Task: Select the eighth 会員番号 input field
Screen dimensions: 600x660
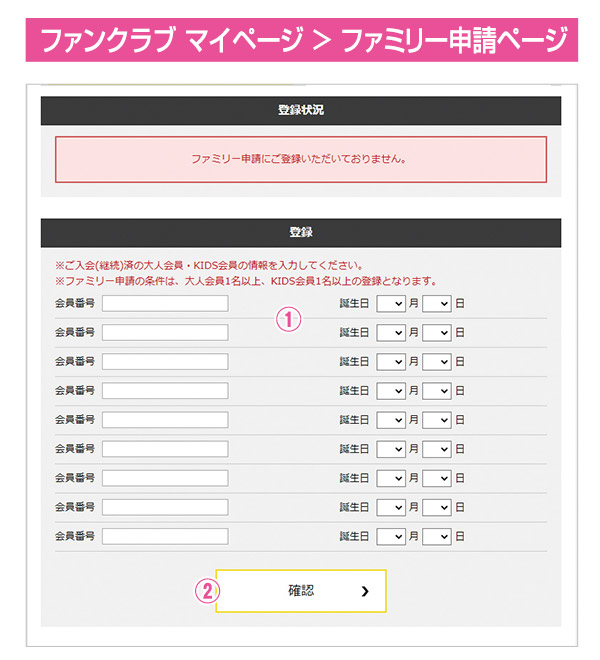Action: [x=165, y=507]
